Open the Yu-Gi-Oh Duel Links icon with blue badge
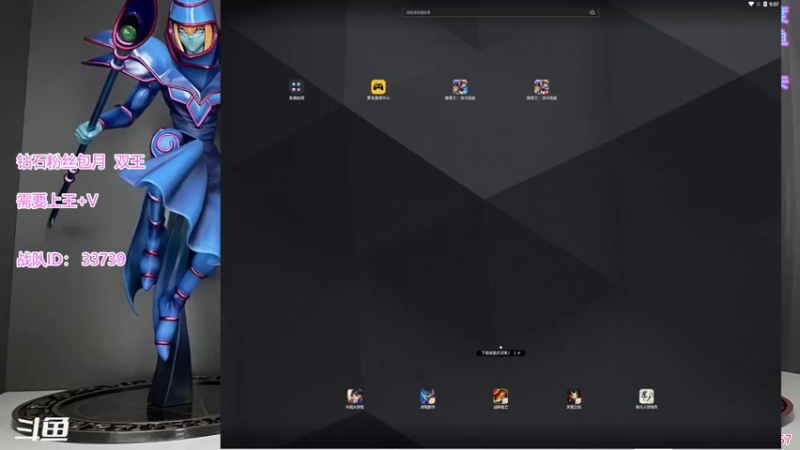Image resolution: width=800 pixels, height=450 pixels. (x=460, y=87)
